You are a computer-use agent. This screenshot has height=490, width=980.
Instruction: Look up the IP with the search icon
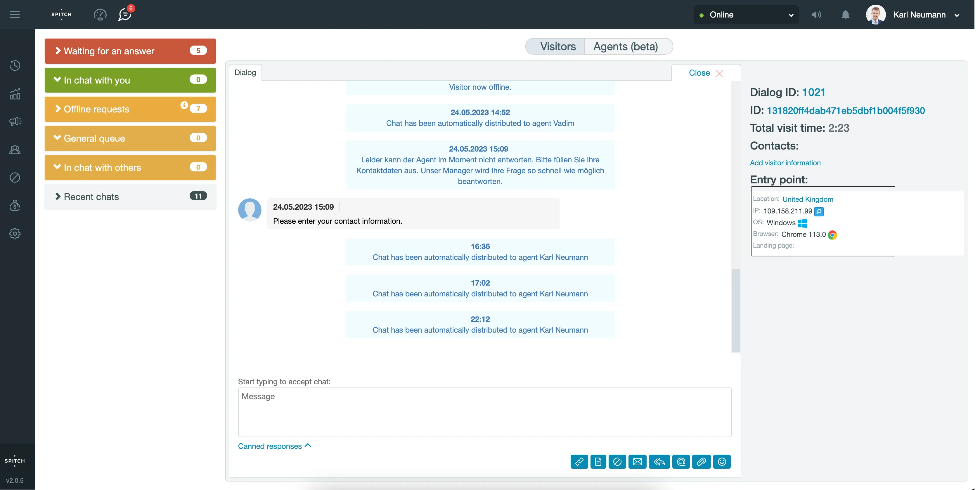(819, 211)
